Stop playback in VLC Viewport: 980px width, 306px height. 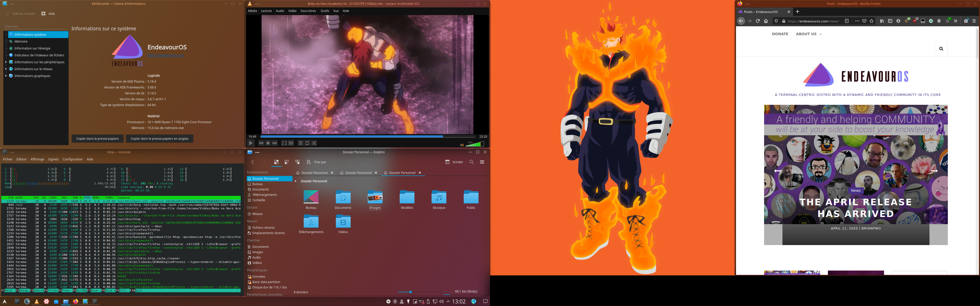(268, 143)
